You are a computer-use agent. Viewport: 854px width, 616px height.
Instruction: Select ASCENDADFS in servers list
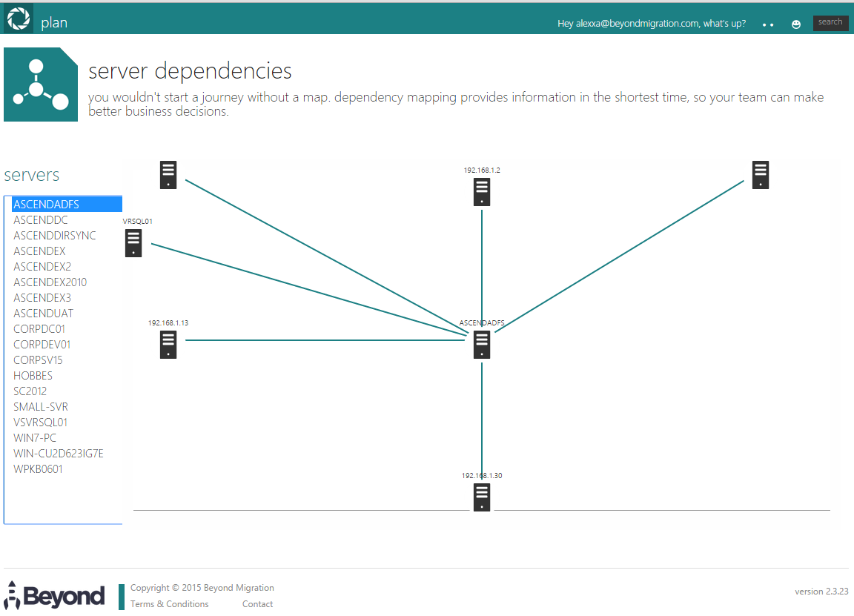coord(67,205)
